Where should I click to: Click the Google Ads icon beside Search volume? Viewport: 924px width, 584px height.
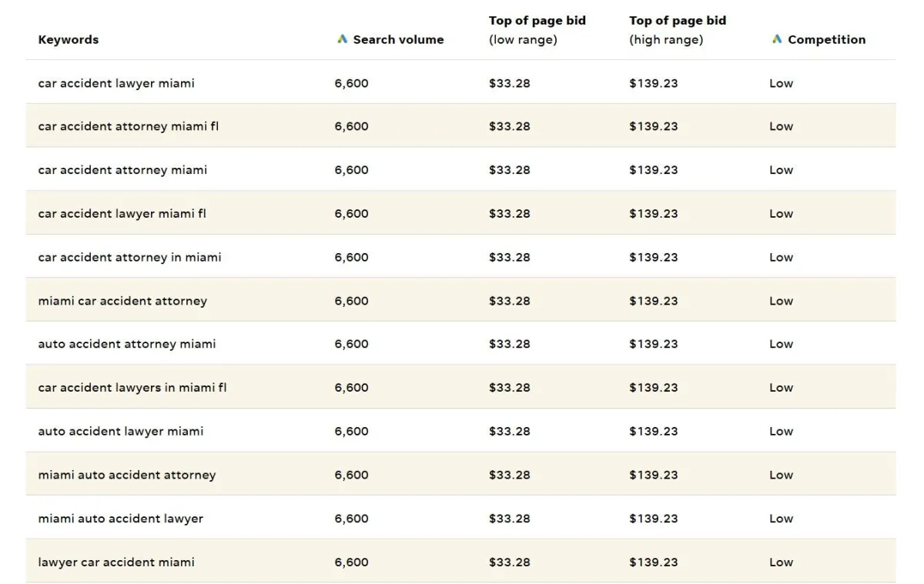pyautogui.click(x=343, y=39)
